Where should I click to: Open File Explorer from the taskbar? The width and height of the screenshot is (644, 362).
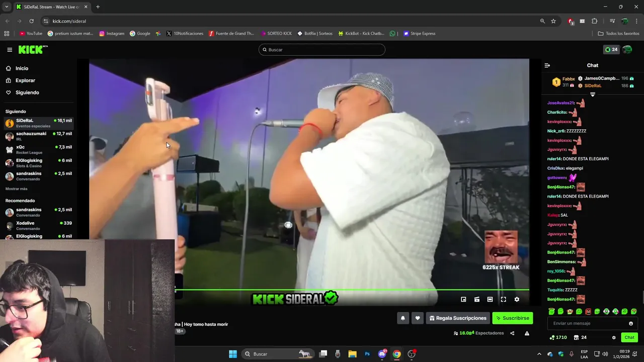[353, 354]
